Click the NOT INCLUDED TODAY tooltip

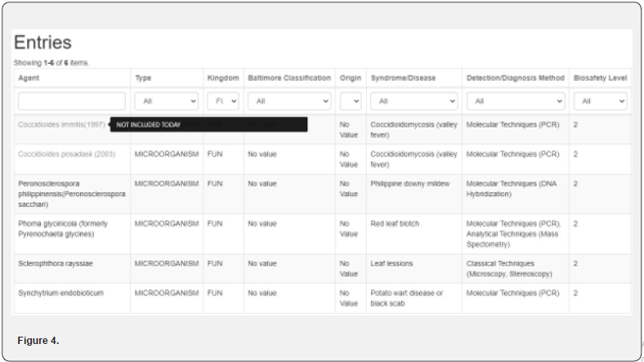[208, 125]
